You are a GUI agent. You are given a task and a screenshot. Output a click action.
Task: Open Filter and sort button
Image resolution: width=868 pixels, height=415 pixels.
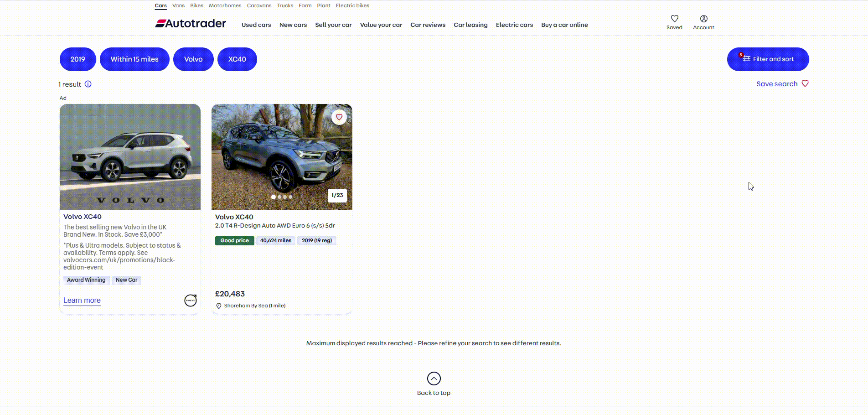coord(768,59)
